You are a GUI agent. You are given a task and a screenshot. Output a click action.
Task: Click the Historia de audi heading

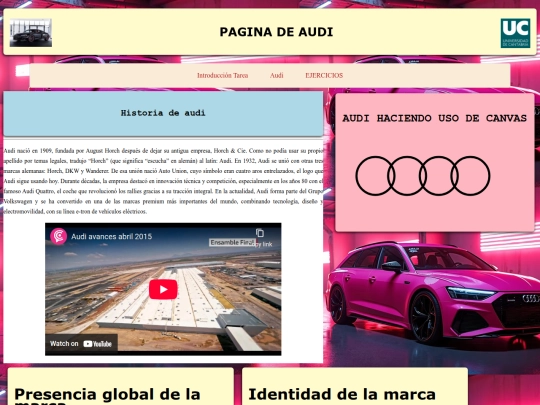[x=163, y=113]
